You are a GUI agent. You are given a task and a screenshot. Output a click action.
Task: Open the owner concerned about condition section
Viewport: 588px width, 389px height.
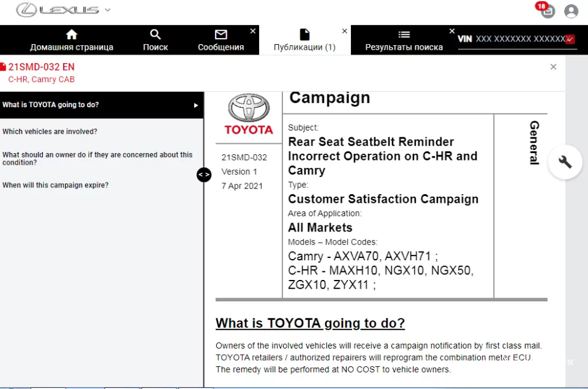(x=97, y=159)
